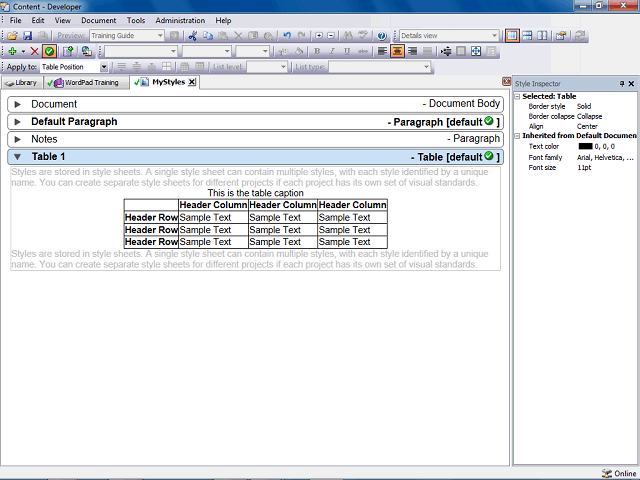
Task: Click the new document with green plus icon
Action: tap(68, 51)
